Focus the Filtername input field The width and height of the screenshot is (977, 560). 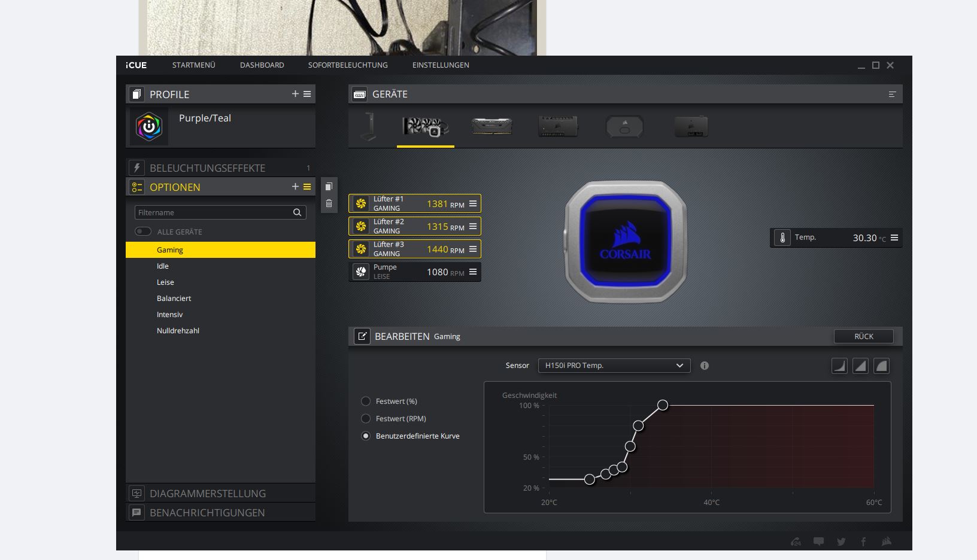220,212
